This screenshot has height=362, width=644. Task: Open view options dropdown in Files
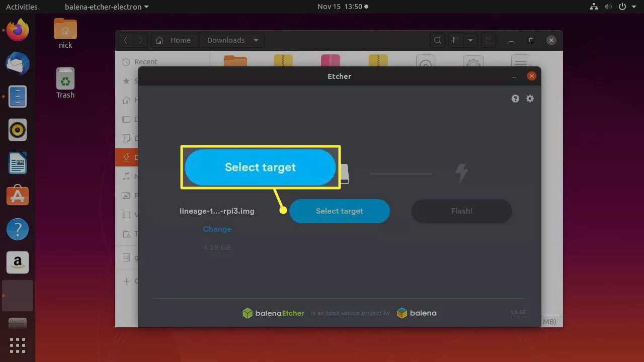pos(470,40)
